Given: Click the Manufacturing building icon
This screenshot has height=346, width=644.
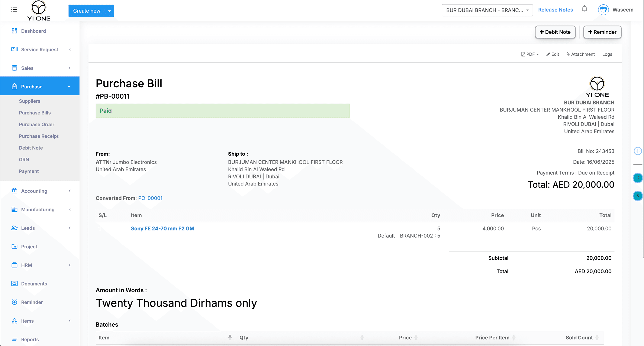Looking at the screenshot, I should (14, 209).
